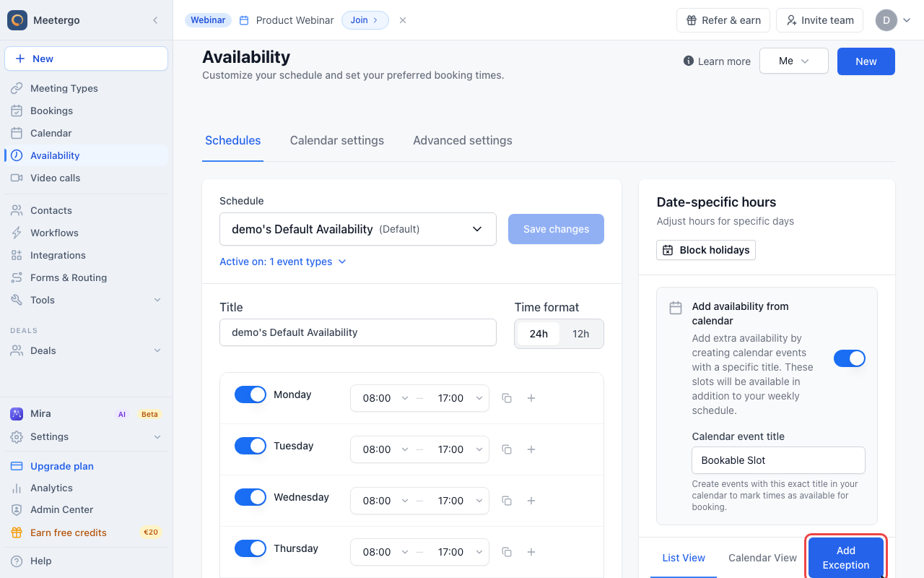Click the Integrations icon in sidebar
This screenshot has width=924, height=578.
(17, 255)
